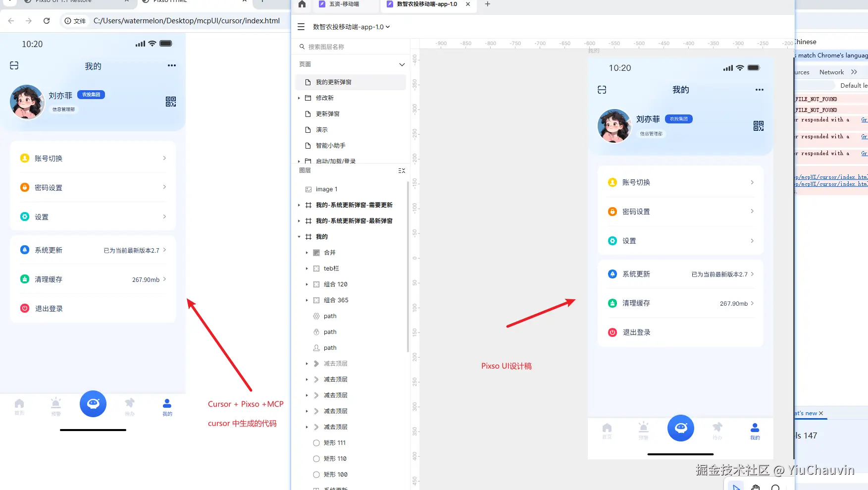868x490 pixels.
Task: Open 系统更新 in the browser preview
Action: coord(93,250)
